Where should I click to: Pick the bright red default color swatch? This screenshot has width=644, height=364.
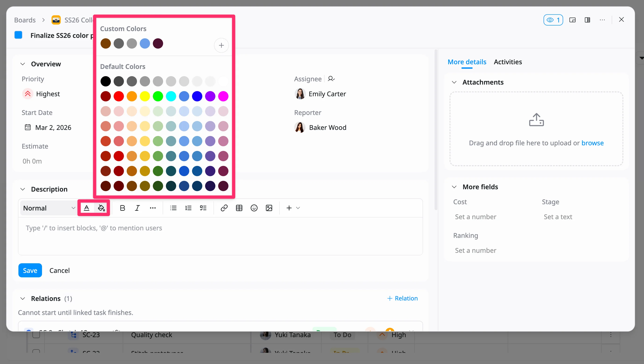point(119,96)
